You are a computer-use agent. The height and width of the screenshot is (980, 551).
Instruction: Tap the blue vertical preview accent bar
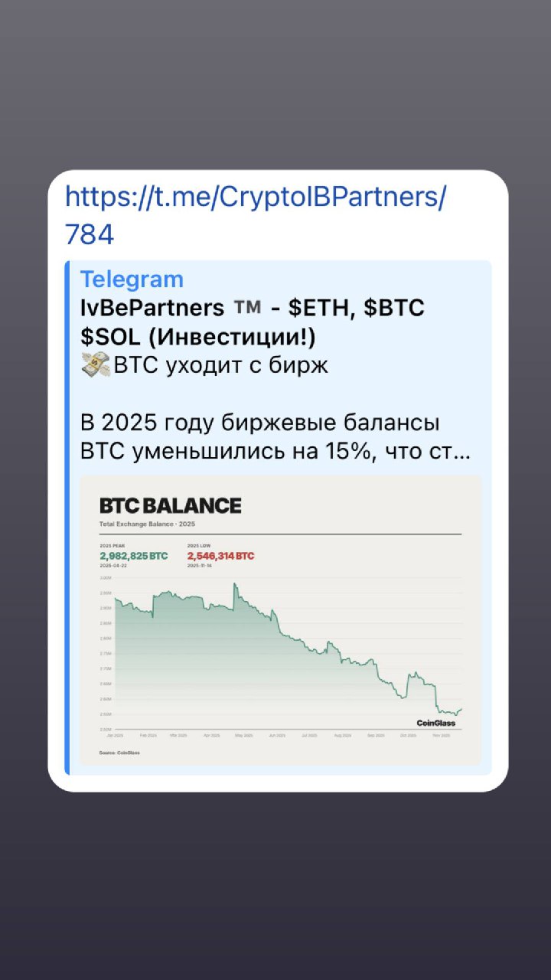(x=67, y=517)
